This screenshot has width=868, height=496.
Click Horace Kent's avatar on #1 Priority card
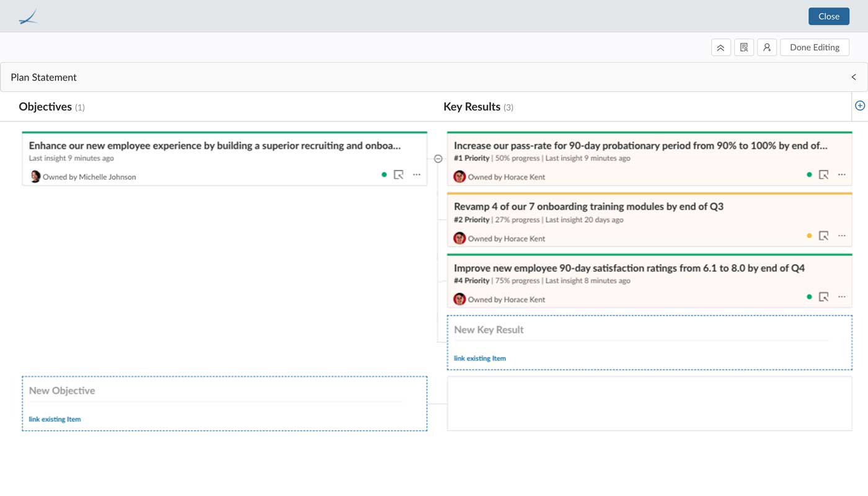pyautogui.click(x=459, y=177)
